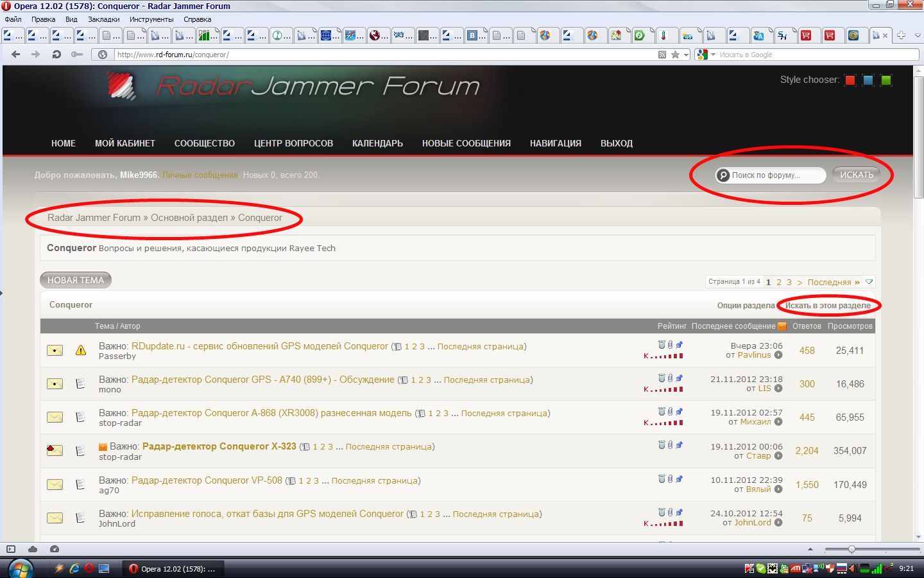Open a new tab with the plus icon

901,35
